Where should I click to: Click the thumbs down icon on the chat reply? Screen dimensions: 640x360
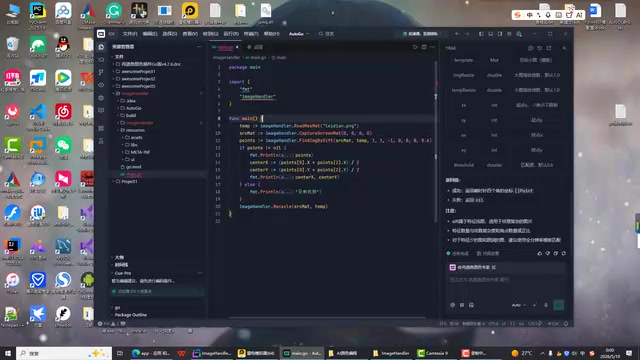pos(548,253)
